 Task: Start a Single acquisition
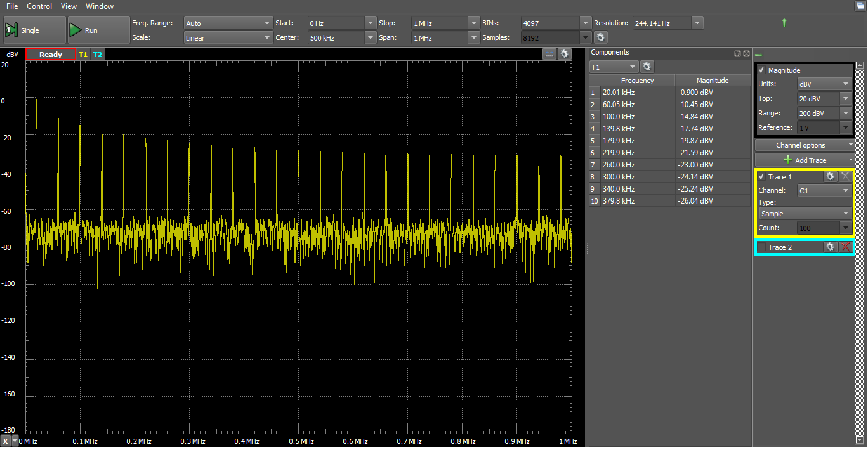point(34,30)
